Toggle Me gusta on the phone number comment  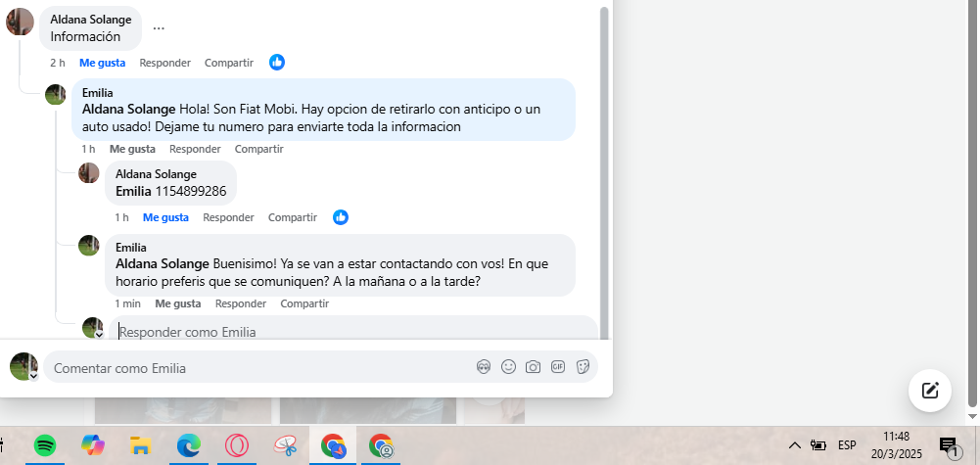coord(165,217)
